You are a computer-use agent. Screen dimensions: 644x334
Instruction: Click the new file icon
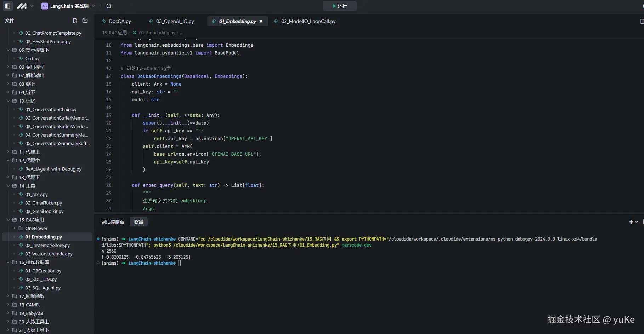pyautogui.click(x=75, y=21)
